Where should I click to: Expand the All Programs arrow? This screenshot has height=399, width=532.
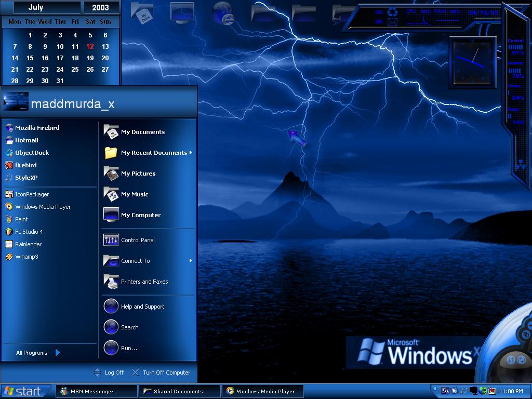tap(57, 353)
